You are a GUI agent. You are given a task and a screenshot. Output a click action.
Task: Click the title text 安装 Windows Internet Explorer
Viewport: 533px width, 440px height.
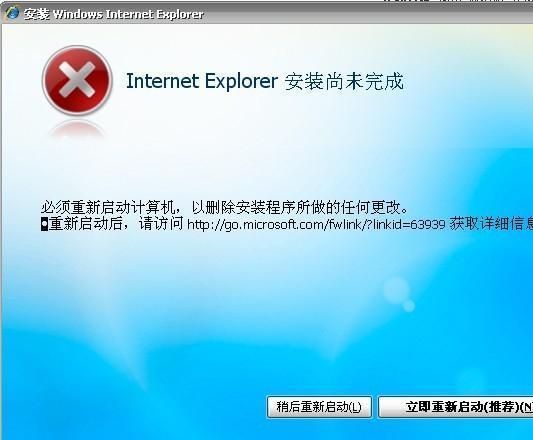click(x=113, y=14)
